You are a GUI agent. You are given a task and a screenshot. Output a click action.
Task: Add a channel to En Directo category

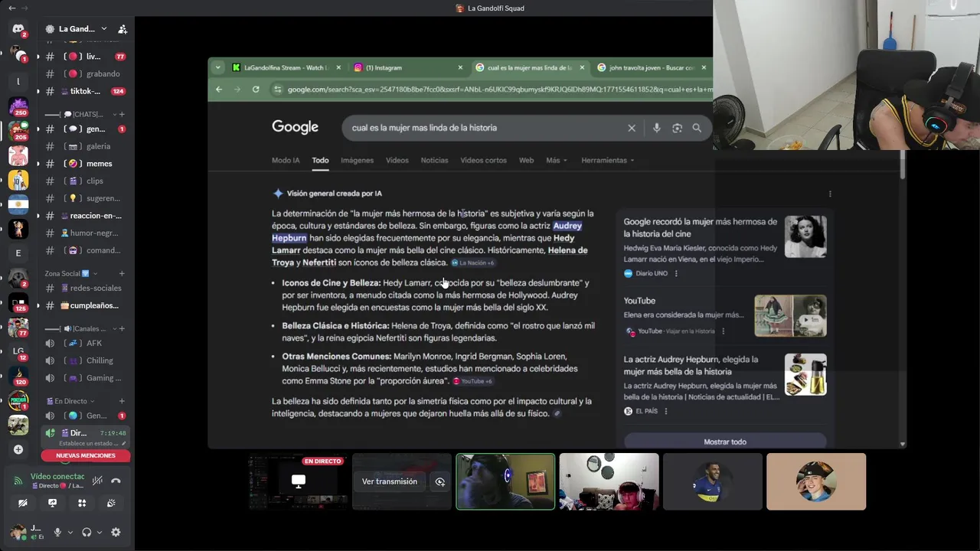122,401
